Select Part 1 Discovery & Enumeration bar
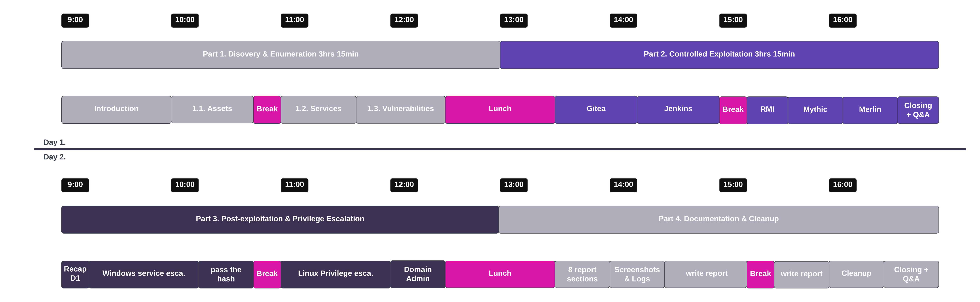This screenshot has width=980, height=302. coord(280,55)
